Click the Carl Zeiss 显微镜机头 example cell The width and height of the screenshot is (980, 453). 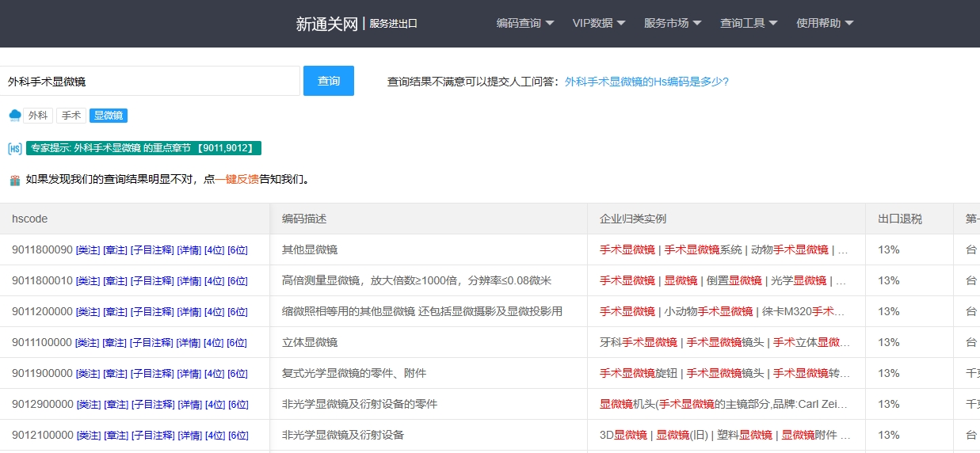pyautogui.click(x=725, y=404)
